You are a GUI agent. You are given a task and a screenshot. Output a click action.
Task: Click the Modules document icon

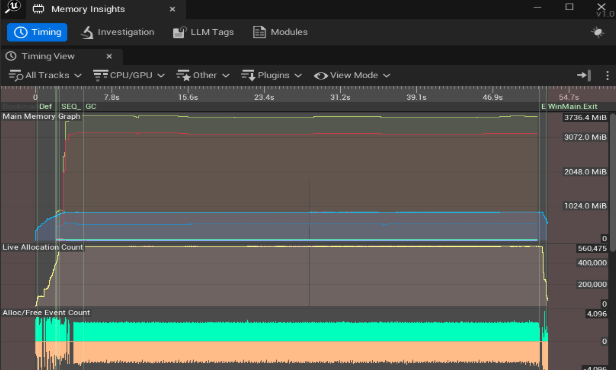click(x=259, y=32)
